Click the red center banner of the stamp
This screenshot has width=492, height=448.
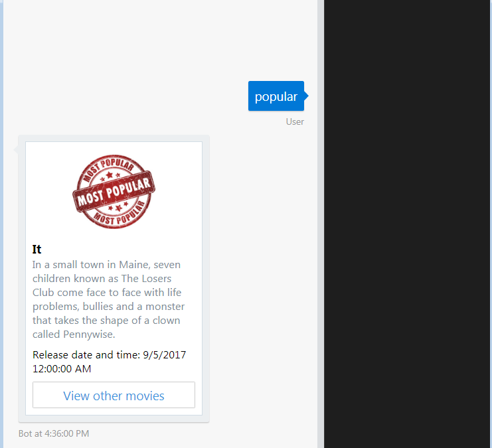click(x=114, y=192)
